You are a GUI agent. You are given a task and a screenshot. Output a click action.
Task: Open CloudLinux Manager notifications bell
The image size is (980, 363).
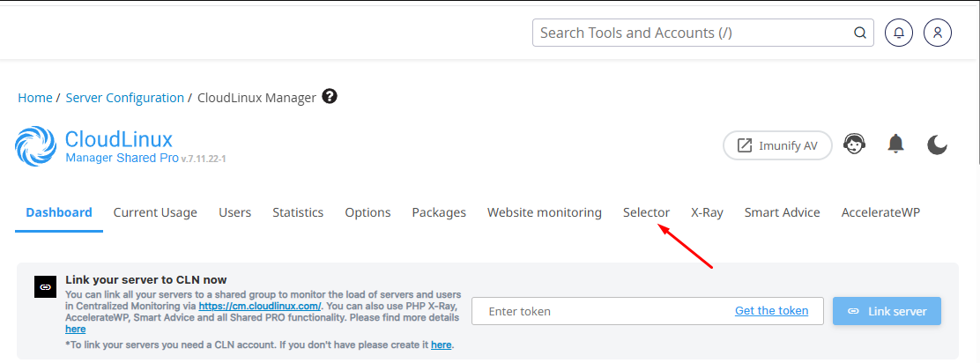tap(895, 144)
